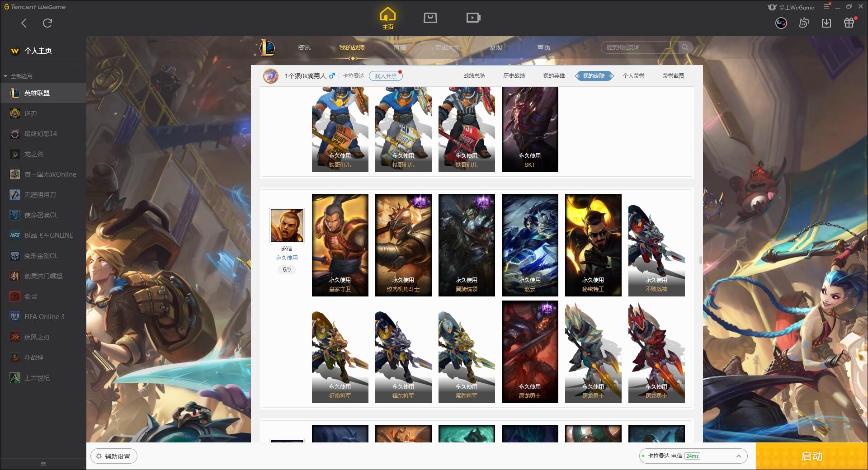Open the 镇东将军 skin card

tap(403, 352)
